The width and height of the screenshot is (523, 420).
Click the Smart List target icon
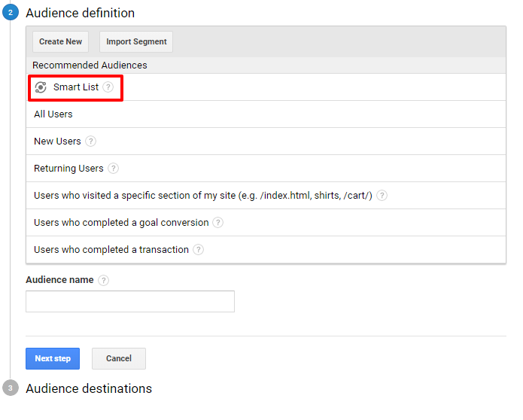coord(41,87)
